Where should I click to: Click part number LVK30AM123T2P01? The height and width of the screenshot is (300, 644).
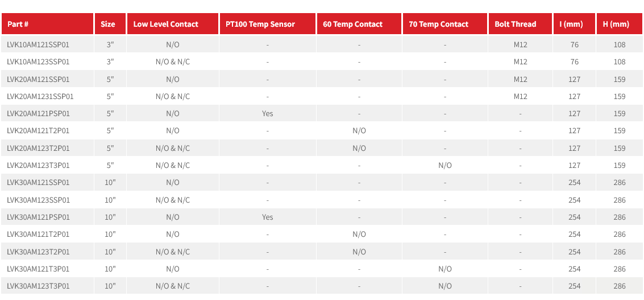38,252
